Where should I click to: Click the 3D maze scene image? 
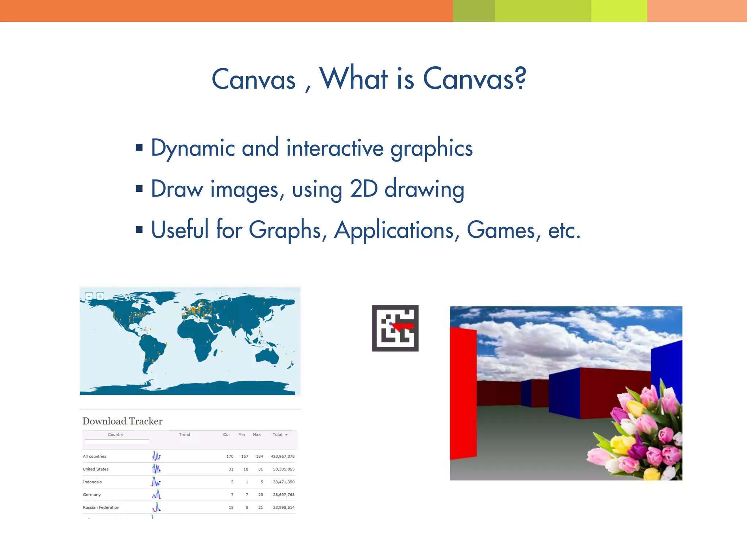[x=566, y=393]
